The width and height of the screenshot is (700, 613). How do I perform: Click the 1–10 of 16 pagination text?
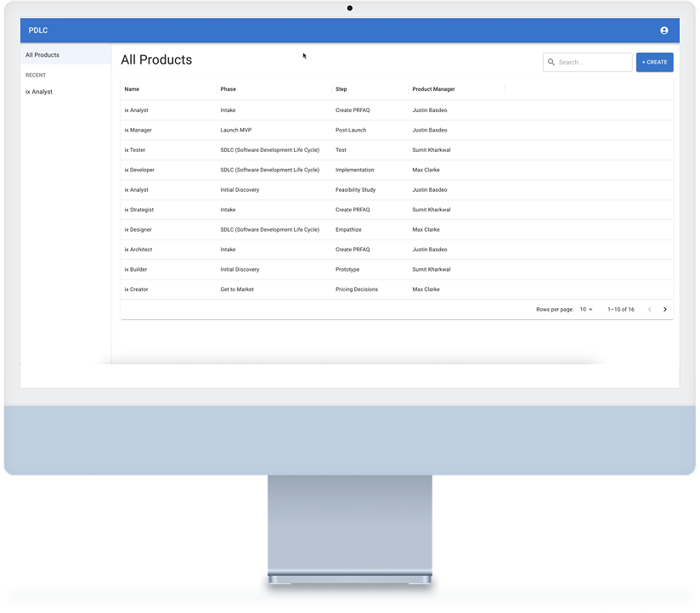coord(620,309)
